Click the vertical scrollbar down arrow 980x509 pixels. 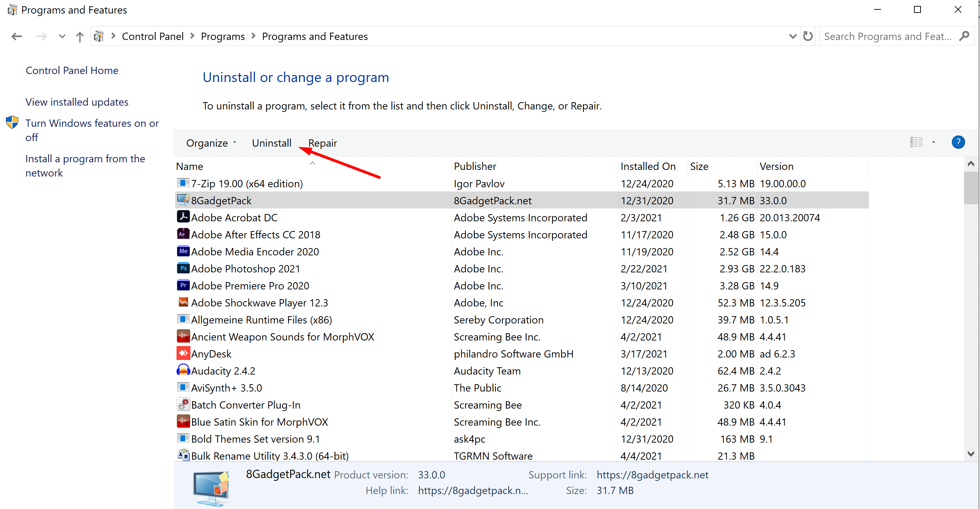pos(971,453)
